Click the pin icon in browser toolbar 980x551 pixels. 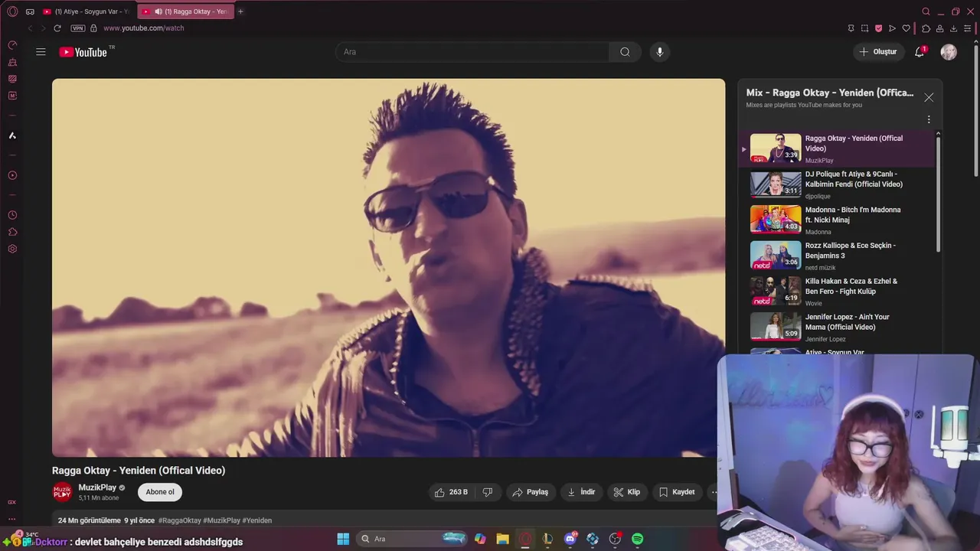851,28
